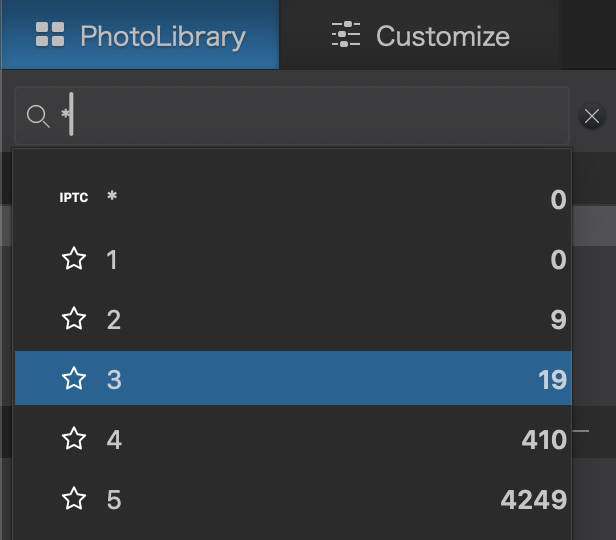Click the PhotoLibrary grid icon
Image resolution: width=616 pixels, height=540 pixels.
(50, 36)
